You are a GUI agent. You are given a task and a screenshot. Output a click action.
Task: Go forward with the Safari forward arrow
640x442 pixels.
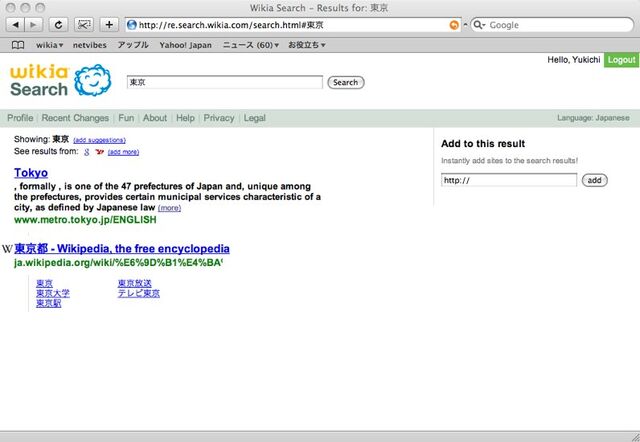(33, 25)
